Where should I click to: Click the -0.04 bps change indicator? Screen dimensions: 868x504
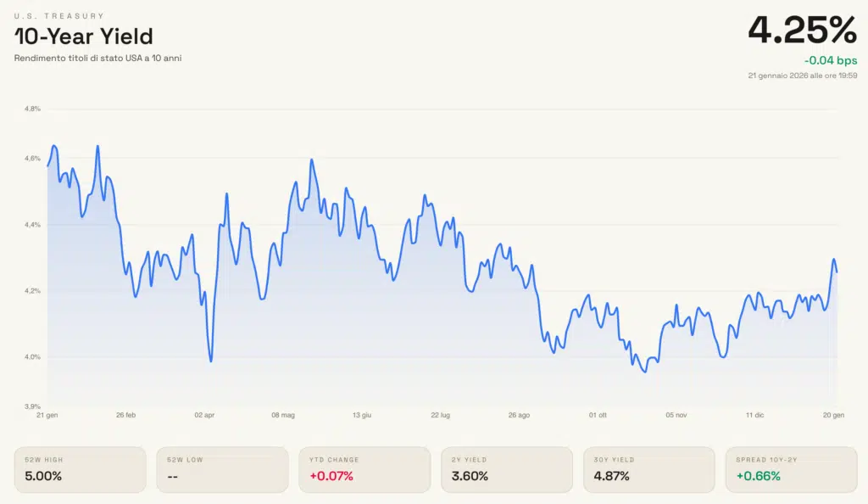(831, 60)
